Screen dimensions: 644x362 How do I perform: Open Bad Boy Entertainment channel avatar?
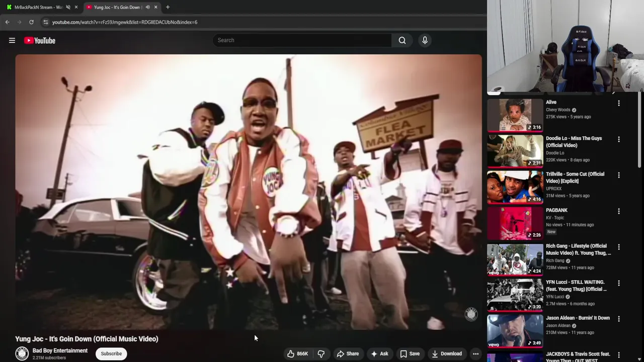pyautogui.click(x=22, y=353)
